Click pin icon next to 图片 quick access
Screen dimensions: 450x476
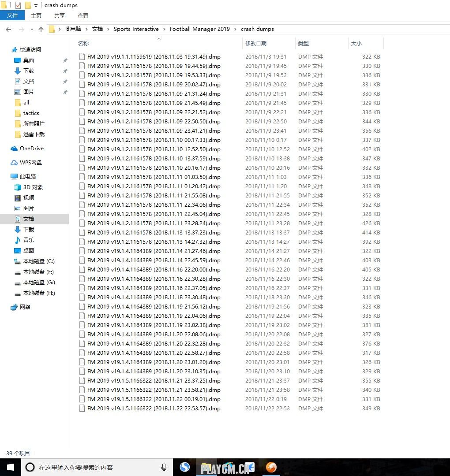click(x=65, y=92)
